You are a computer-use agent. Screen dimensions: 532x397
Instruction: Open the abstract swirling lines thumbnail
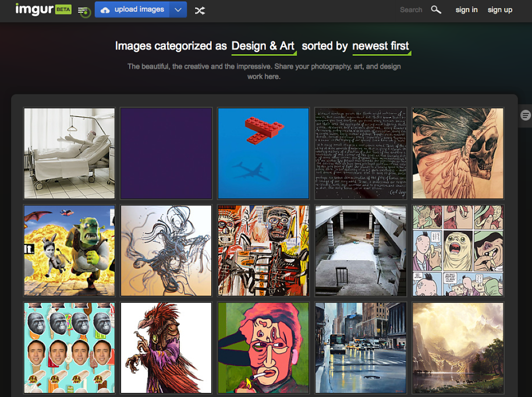tap(166, 250)
